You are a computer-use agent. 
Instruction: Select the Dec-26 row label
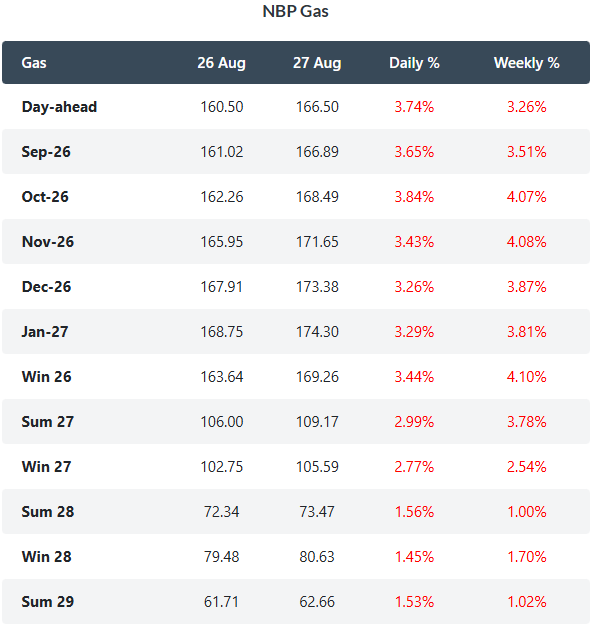point(46,287)
